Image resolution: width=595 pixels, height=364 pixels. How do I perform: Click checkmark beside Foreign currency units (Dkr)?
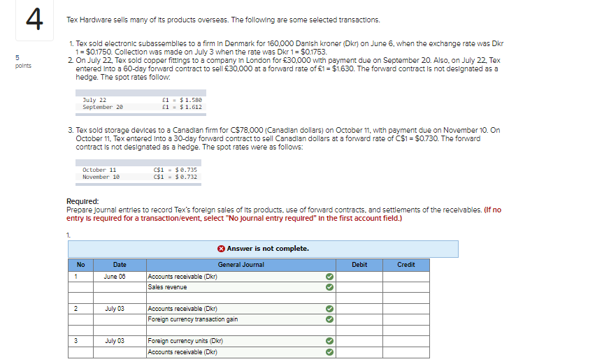click(x=329, y=341)
